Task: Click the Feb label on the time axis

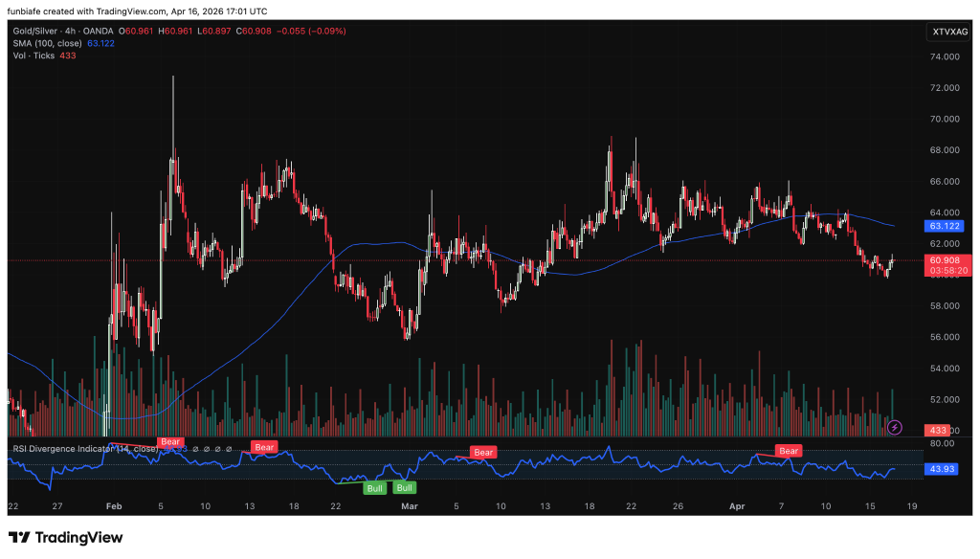Action: pos(114,504)
